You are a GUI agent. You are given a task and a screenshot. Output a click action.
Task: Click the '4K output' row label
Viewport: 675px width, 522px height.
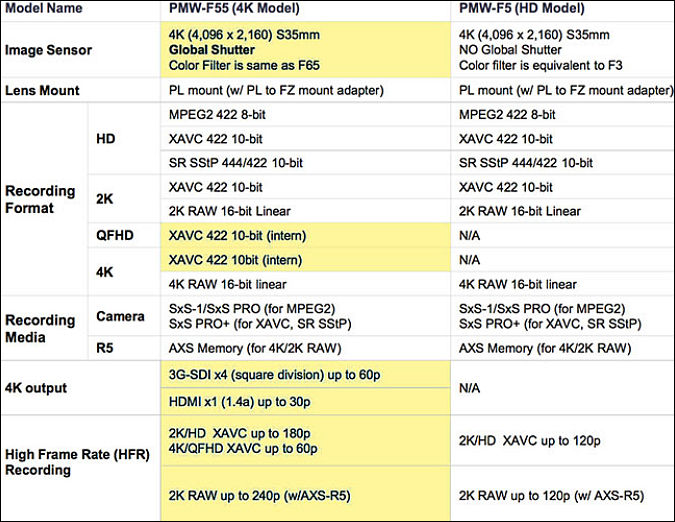coord(36,388)
